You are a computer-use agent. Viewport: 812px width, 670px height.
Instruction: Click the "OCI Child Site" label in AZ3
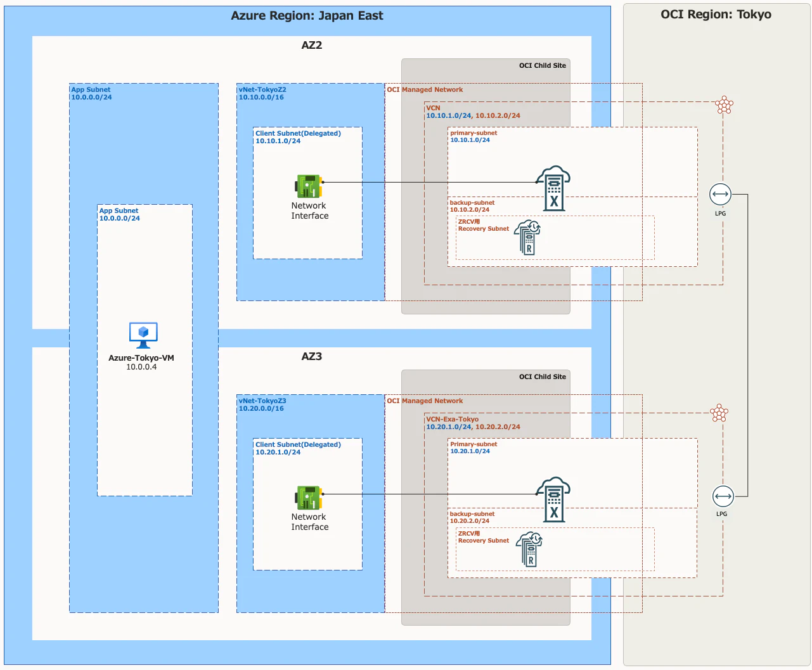tap(543, 377)
